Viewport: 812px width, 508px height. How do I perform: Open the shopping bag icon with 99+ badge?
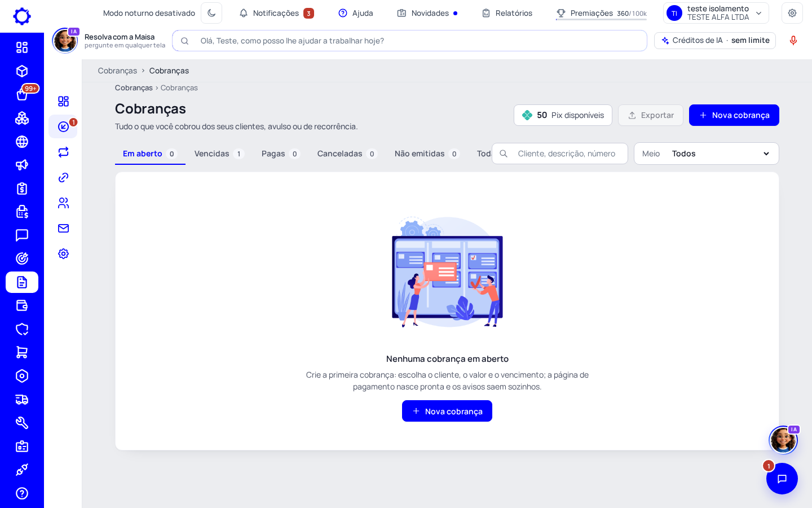coord(22,94)
